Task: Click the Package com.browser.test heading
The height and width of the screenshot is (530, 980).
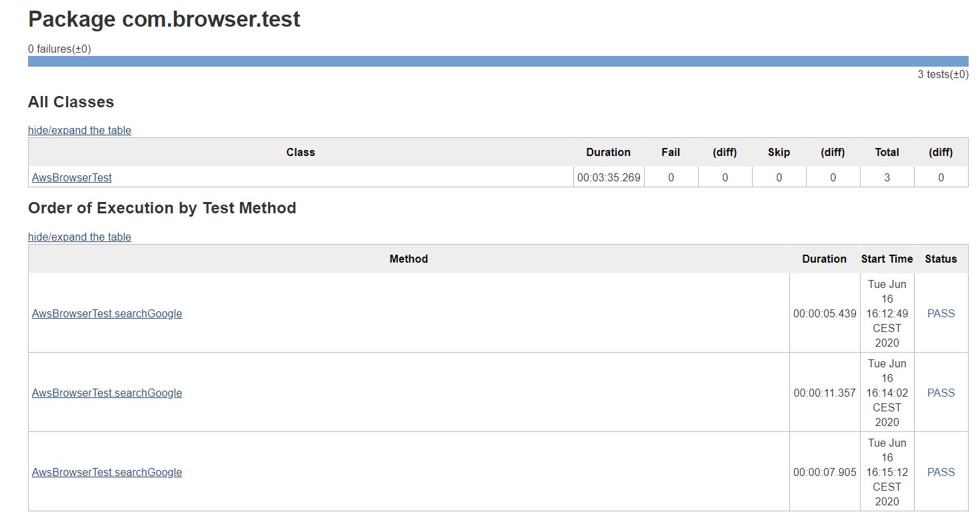Action: (x=164, y=19)
